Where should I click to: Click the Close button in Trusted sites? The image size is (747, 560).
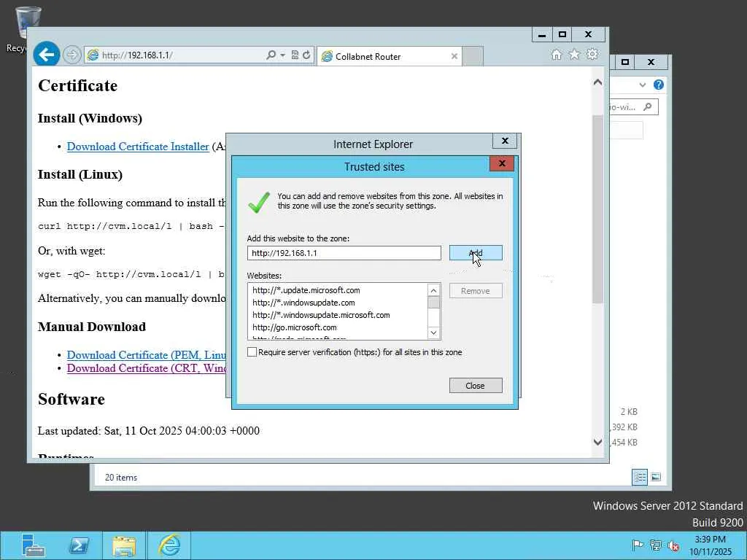(476, 386)
